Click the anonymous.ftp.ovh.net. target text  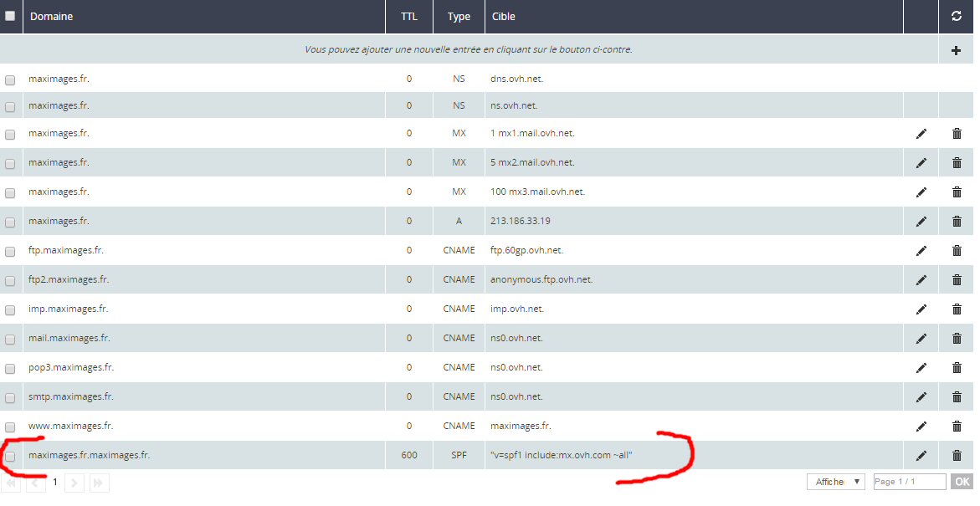pyautogui.click(x=541, y=280)
